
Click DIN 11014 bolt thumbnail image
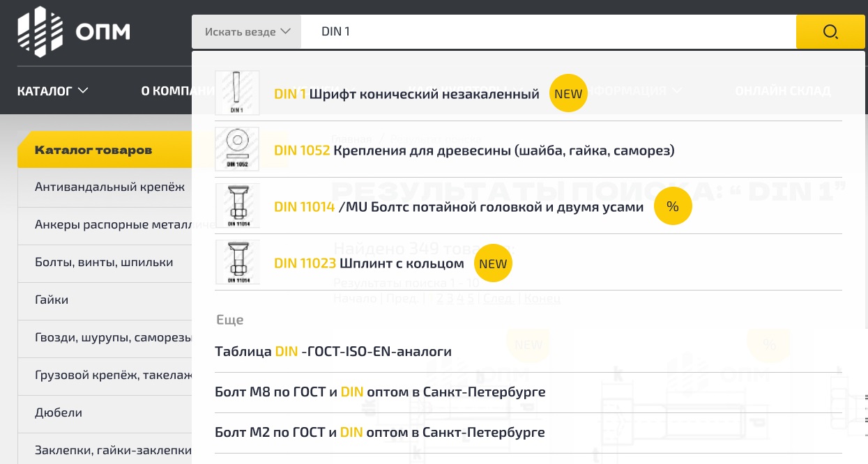(x=237, y=206)
